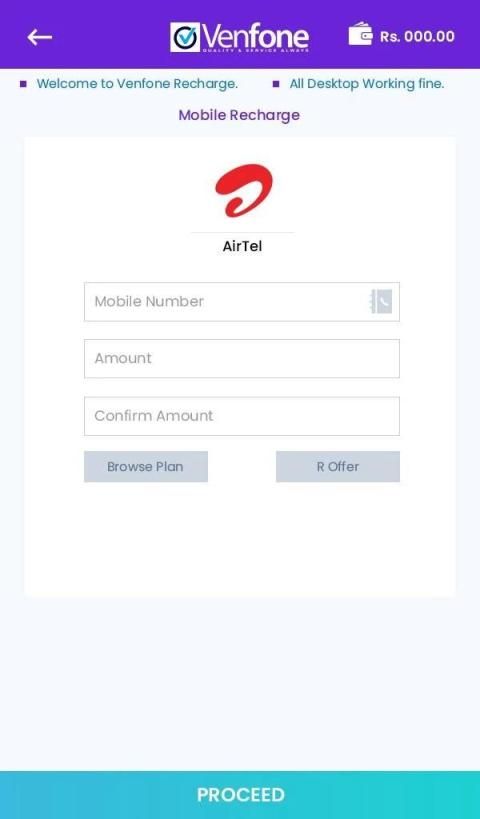This screenshot has height=819, width=480.
Task: Tap the R Offer button
Action: coord(338,466)
